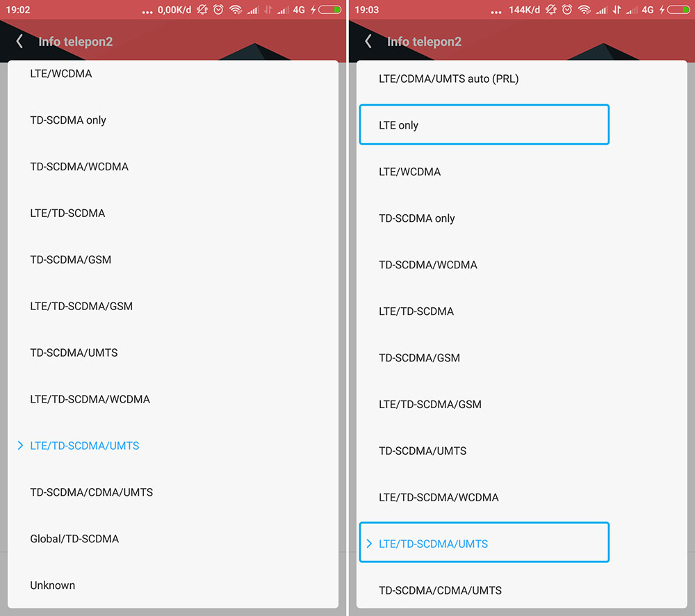Choose the Global/TD-SCDMA list entry
Screen dimensions: 695x616
click(74, 538)
